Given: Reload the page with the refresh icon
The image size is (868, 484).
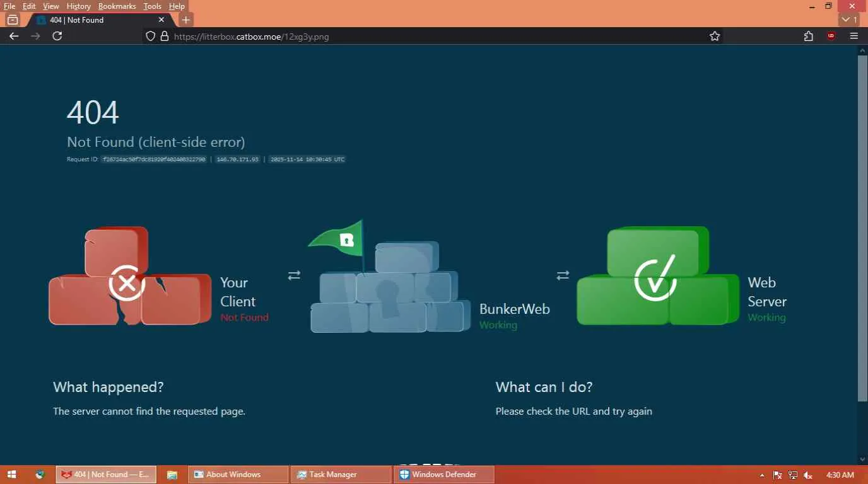Looking at the screenshot, I should pyautogui.click(x=57, y=36).
